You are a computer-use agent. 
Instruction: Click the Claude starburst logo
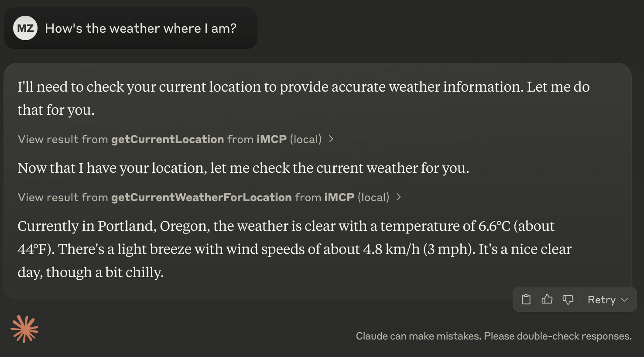(x=25, y=329)
